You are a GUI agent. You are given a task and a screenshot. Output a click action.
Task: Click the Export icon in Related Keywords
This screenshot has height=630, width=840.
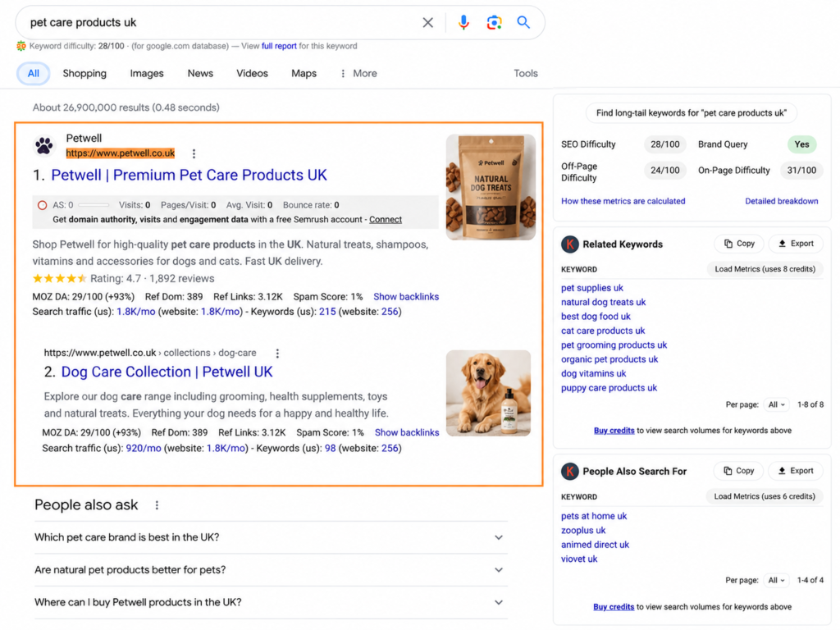click(783, 244)
